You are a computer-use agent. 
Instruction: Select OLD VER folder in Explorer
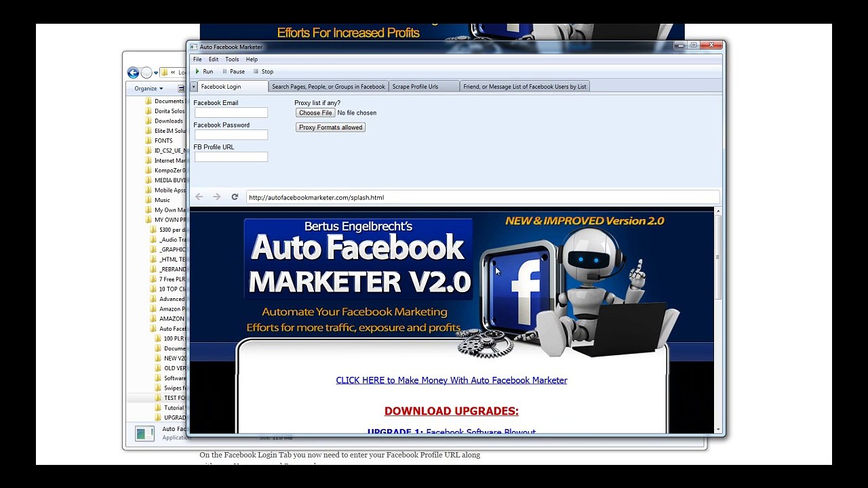click(x=170, y=369)
